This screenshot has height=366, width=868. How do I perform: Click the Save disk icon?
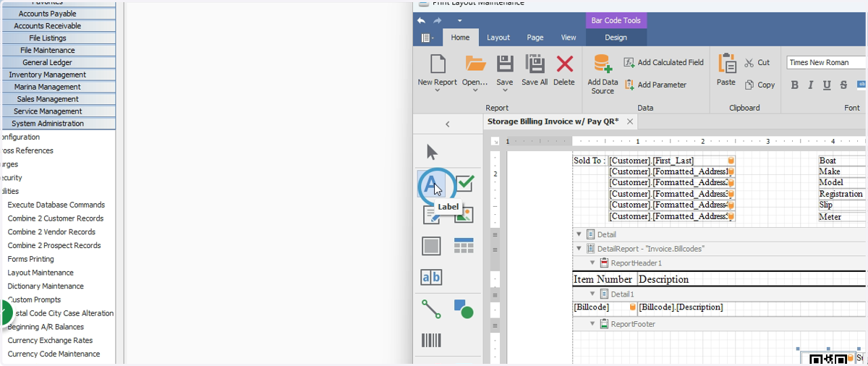(505, 64)
